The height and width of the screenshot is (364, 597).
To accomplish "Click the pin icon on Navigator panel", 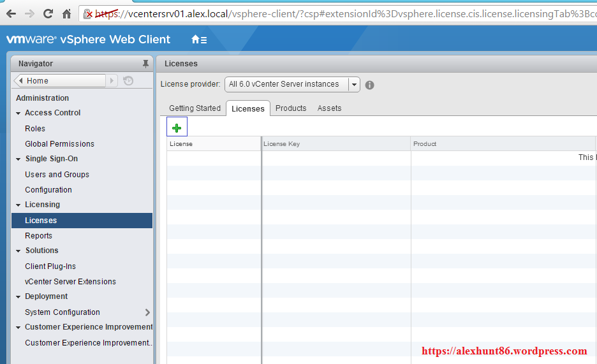I will coord(145,64).
